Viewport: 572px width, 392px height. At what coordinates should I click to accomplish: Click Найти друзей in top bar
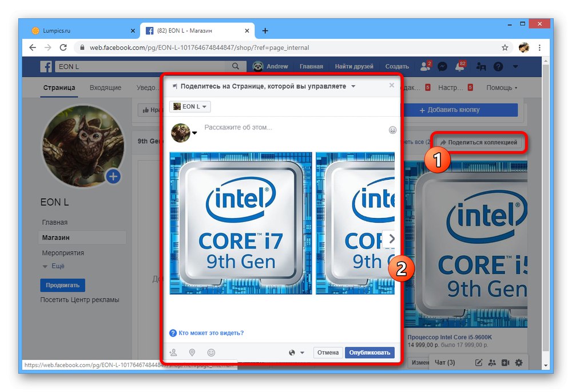point(354,66)
